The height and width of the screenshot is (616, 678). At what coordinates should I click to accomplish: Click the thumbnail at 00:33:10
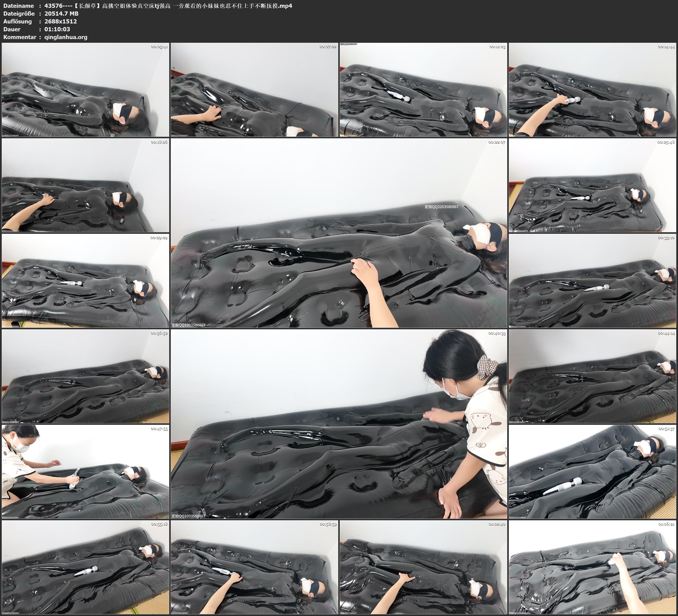(x=592, y=280)
